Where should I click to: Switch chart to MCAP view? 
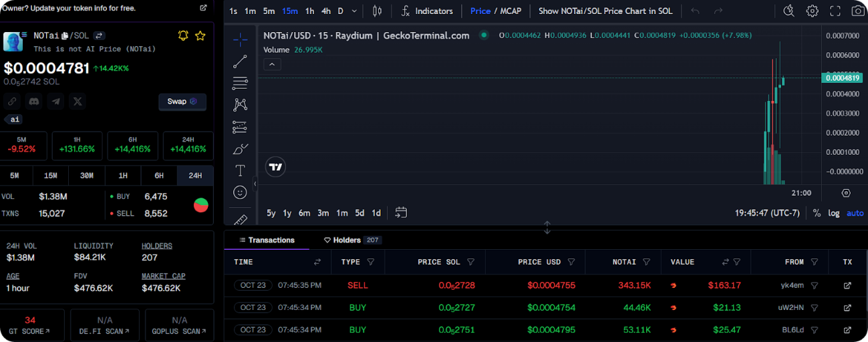tap(510, 11)
